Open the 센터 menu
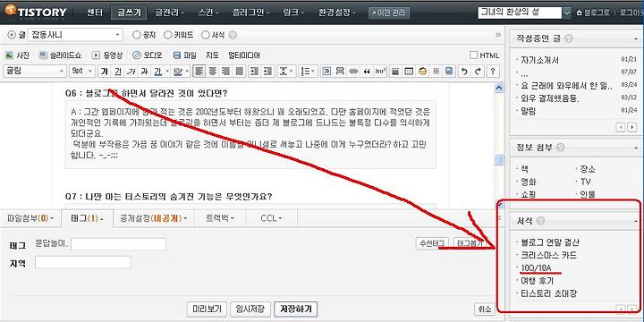This screenshot has height=322, width=644. tap(95, 13)
